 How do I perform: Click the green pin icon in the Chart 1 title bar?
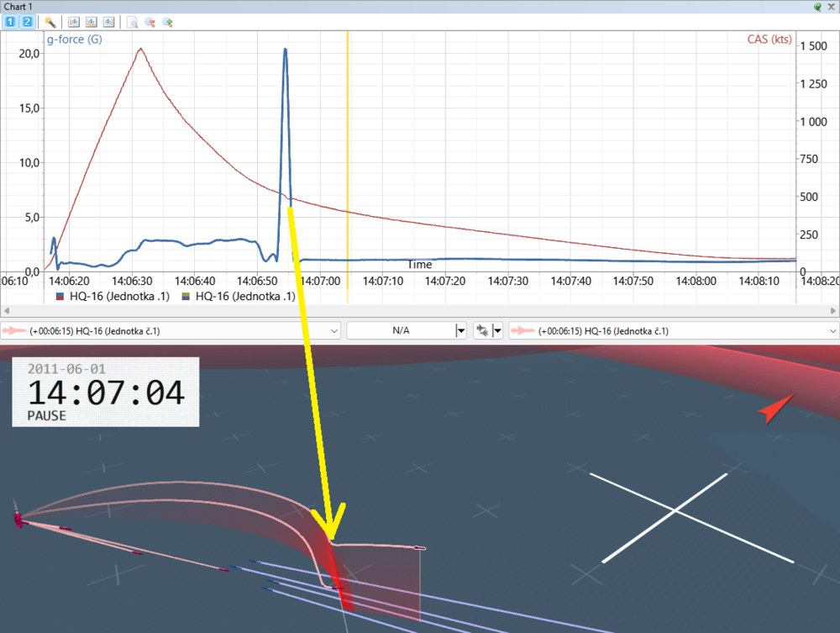click(817, 7)
